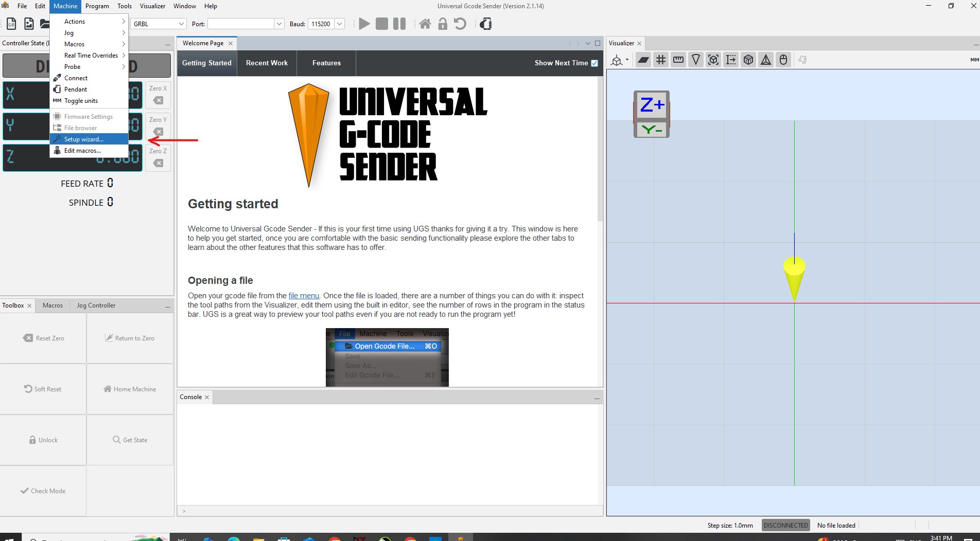
Task: Click the Pendant phone icon in toolbar
Action: pos(486,24)
